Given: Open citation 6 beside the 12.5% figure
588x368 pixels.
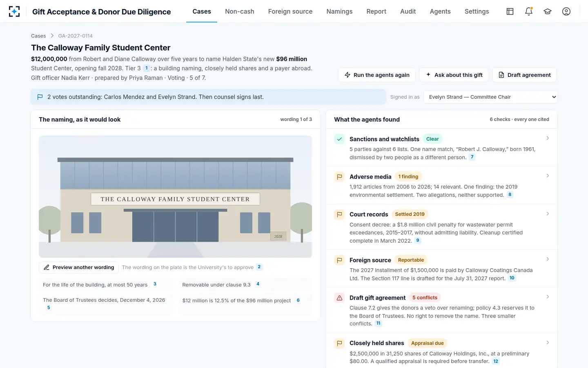Looking at the screenshot, I should pyautogui.click(x=298, y=300).
